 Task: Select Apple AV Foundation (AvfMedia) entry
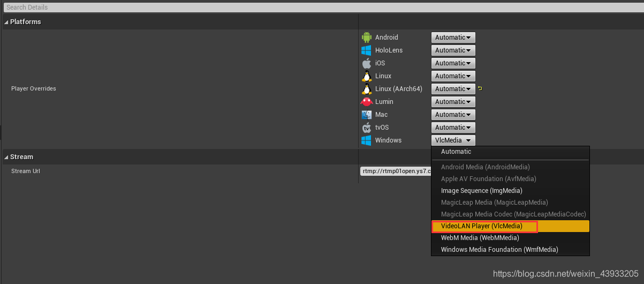pyautogui.click(x=510, y=179)
